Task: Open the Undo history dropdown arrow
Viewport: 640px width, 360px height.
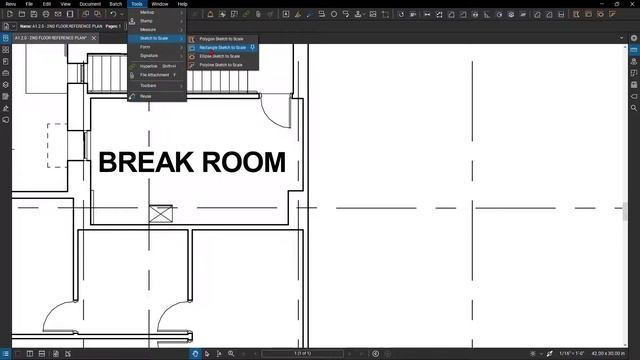Action: coord(121,14)
